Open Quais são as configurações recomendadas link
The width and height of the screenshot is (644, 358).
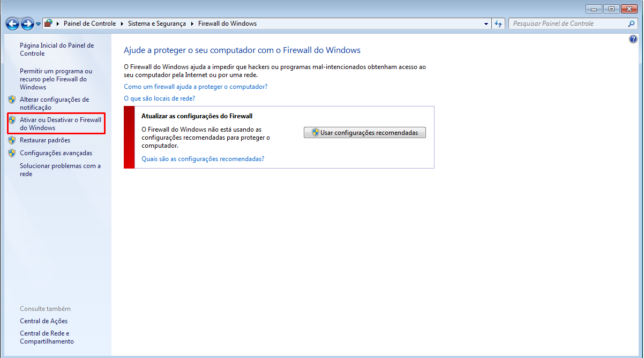203,159
